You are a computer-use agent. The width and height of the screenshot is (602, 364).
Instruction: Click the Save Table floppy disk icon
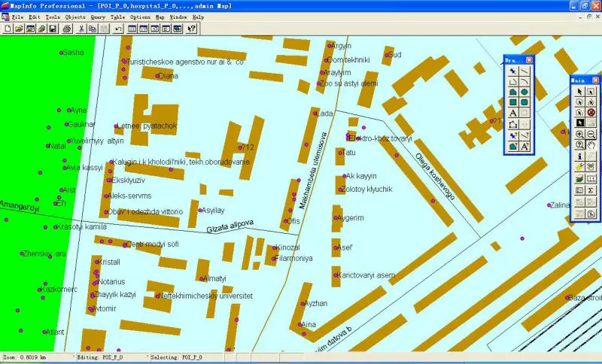tap(53, 29)
